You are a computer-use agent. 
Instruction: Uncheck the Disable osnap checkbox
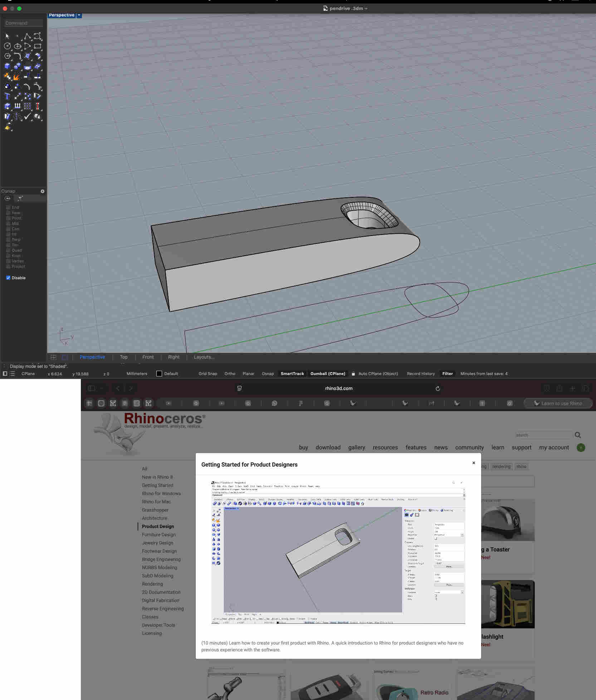point(8,278)
